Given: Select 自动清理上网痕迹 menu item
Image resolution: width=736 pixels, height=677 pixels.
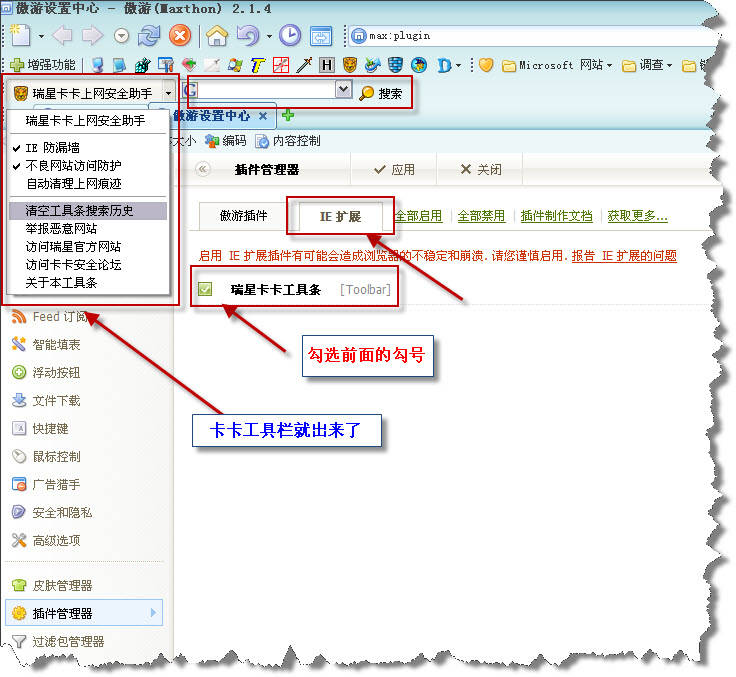Looking at the screenshot, I should [88, 184].
